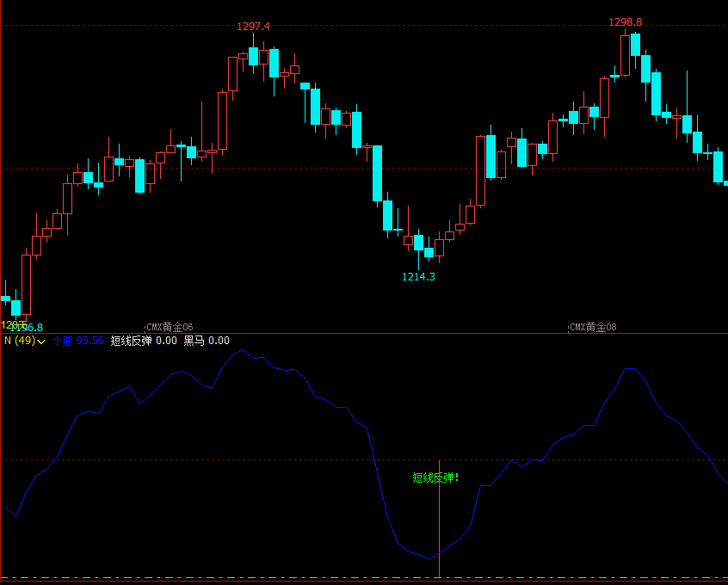Click the green 短线反弹! signal marker
Viewport: 728px width, 585px height.
[435, 477]
